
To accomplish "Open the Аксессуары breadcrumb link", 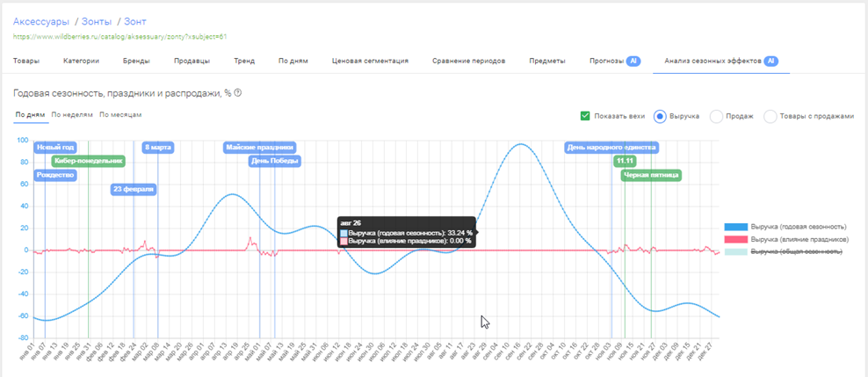I will (x=41, y=22).
